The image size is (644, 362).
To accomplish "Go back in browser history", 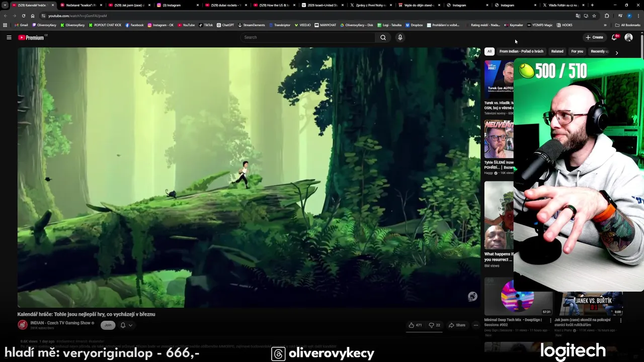I will (6, 16).
